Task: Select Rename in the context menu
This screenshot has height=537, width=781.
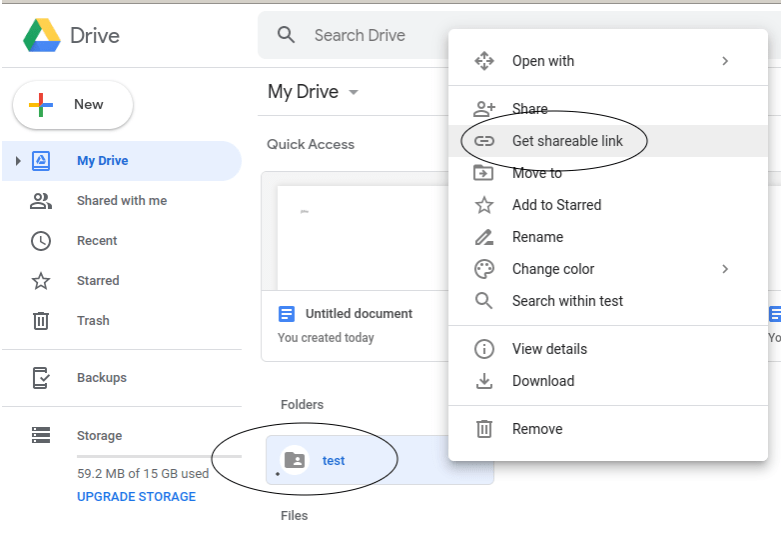Action: 537,237
